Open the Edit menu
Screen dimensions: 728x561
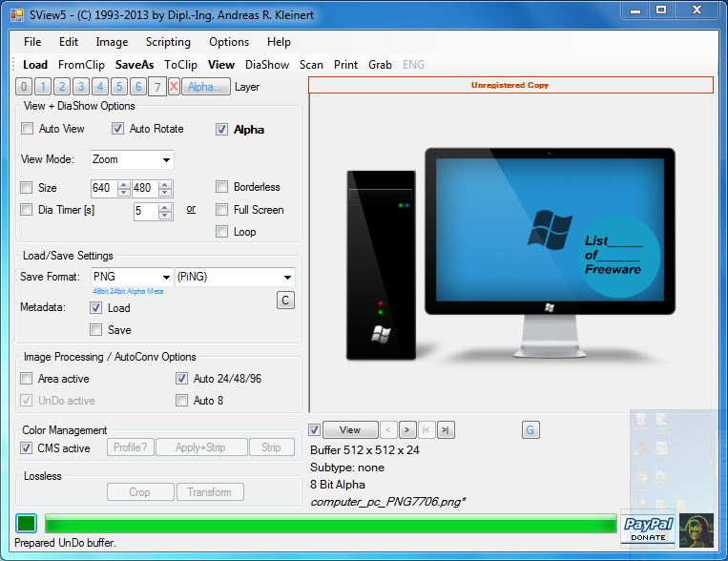pyautogui.click(x=69, y=42)
